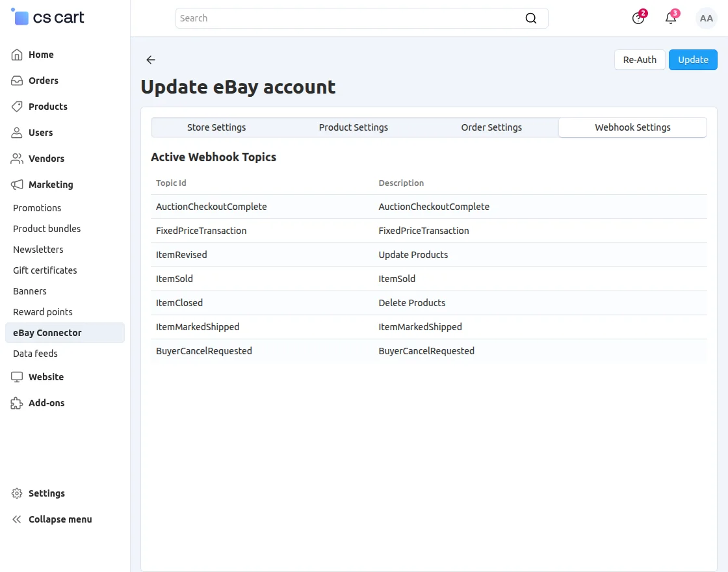Select the Webhook Settings tab

pyautogui.click(x=632, y=127)
